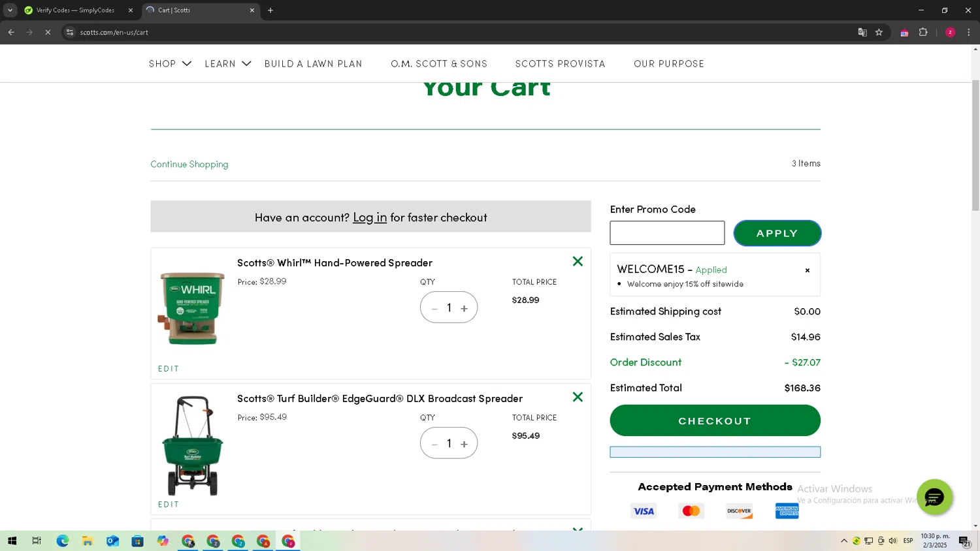Open Turf Builder EdgeGuard DLX Broadcast Spreader title
Screen dimensions: 980x551
pos(380,398)
